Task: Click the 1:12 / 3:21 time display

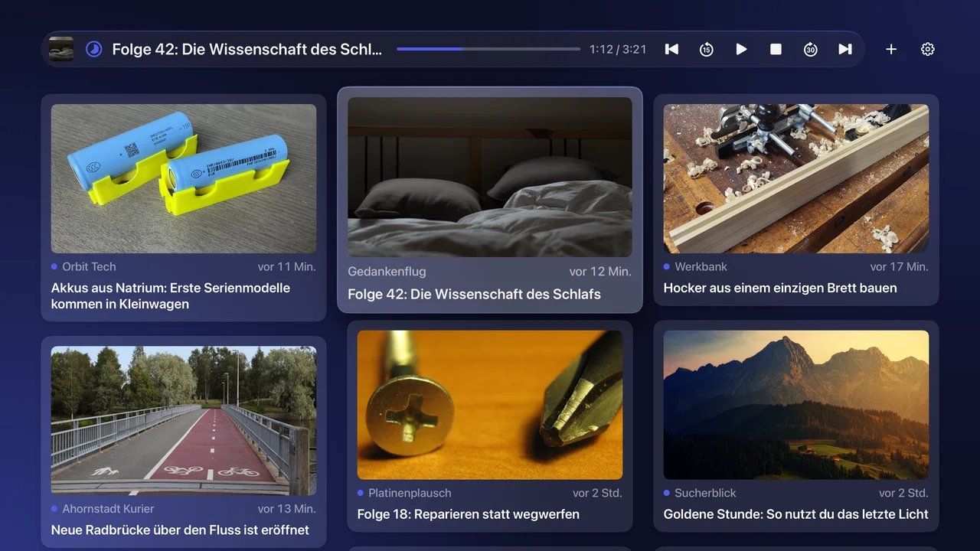Action: point(618,49)
